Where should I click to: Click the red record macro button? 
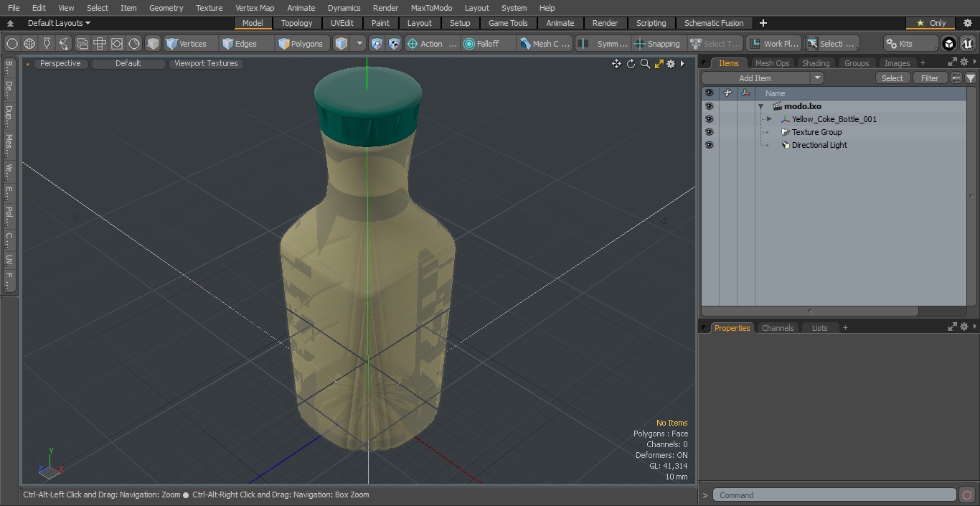coord(967,495)
